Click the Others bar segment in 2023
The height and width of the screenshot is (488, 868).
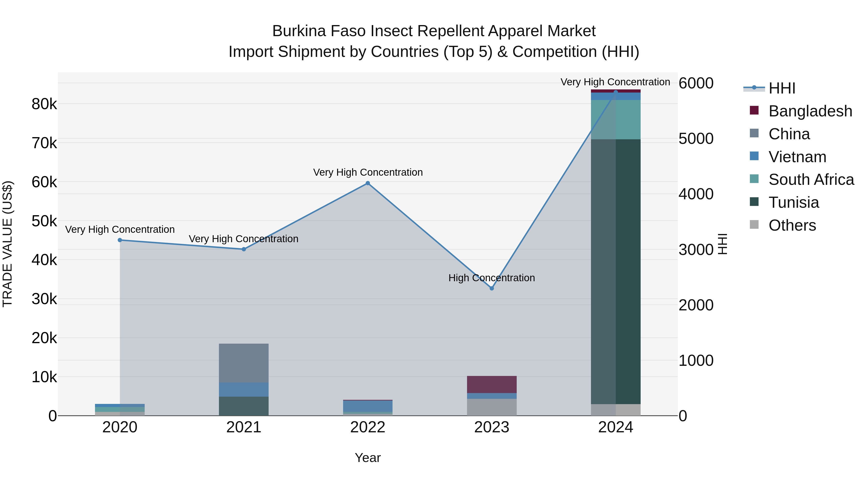[492, 407]
